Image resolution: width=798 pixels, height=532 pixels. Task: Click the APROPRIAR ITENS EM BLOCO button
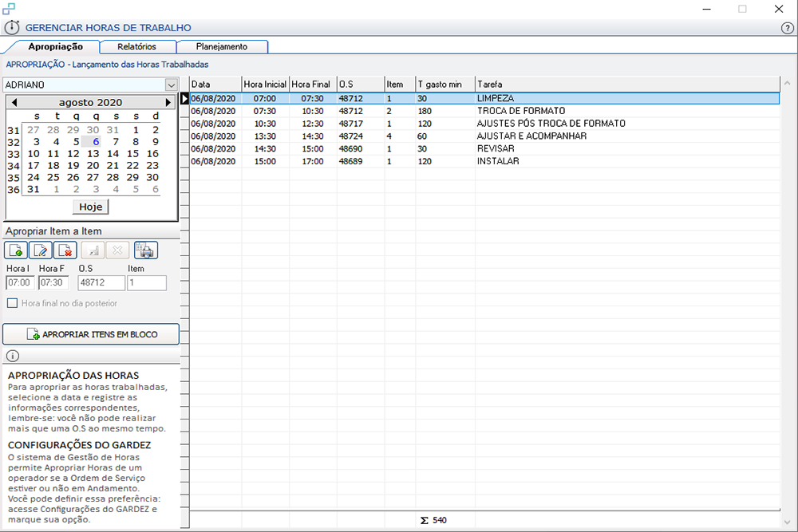pos(91,334)
